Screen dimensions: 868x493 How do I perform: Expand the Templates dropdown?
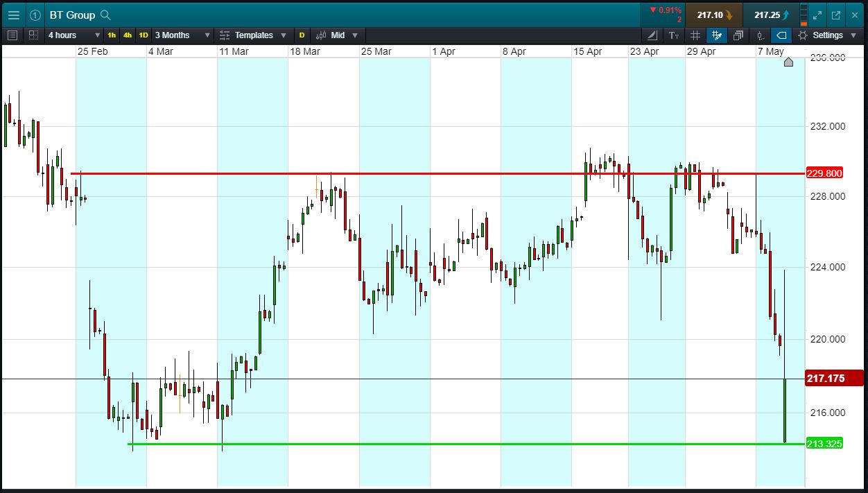pyautogui.click(x=253, y=35)
